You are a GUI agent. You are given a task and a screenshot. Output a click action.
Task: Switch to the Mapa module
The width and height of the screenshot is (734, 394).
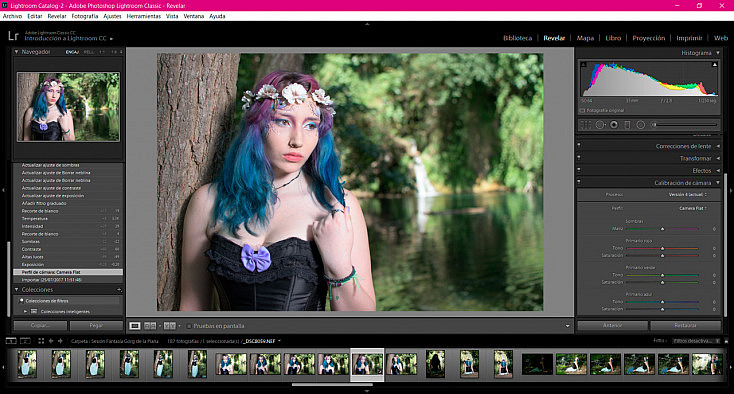click(x=585, y=38)
